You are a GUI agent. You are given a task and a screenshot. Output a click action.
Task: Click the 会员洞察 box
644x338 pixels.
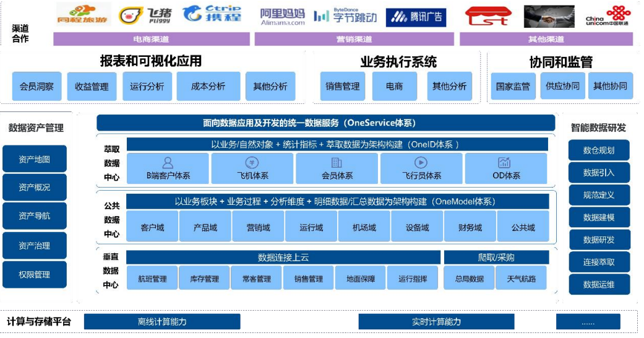tap(36, 87)
